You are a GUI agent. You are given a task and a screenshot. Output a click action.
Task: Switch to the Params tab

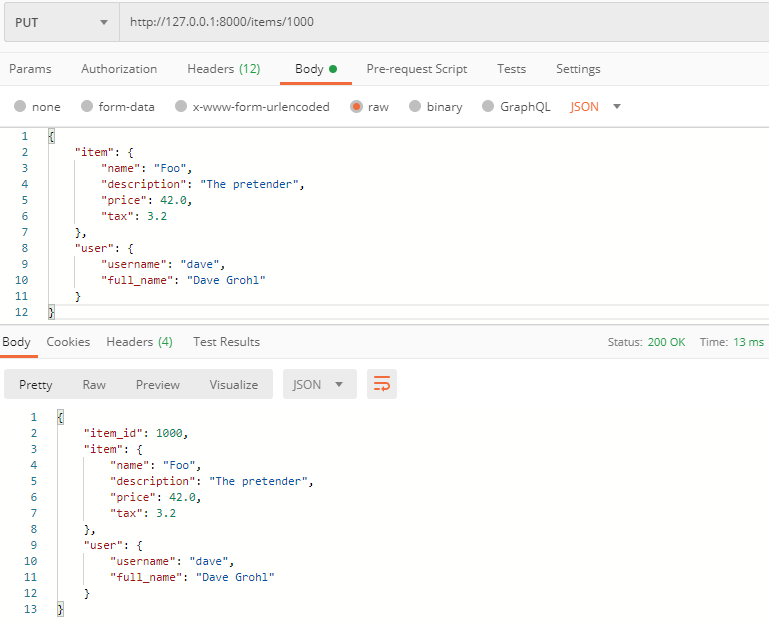30,69
